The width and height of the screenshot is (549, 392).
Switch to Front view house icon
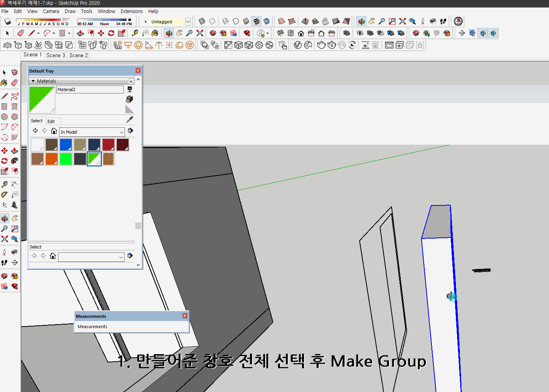(301, 33)
